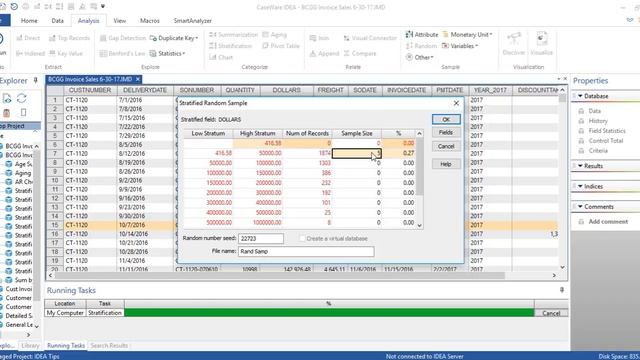
Task: Open Control Total in Properties
Action: 606,141
